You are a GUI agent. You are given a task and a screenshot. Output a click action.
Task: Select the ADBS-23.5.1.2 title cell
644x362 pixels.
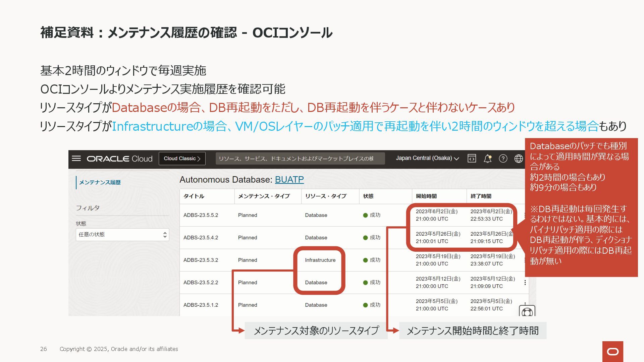click(x=201, y=305)
